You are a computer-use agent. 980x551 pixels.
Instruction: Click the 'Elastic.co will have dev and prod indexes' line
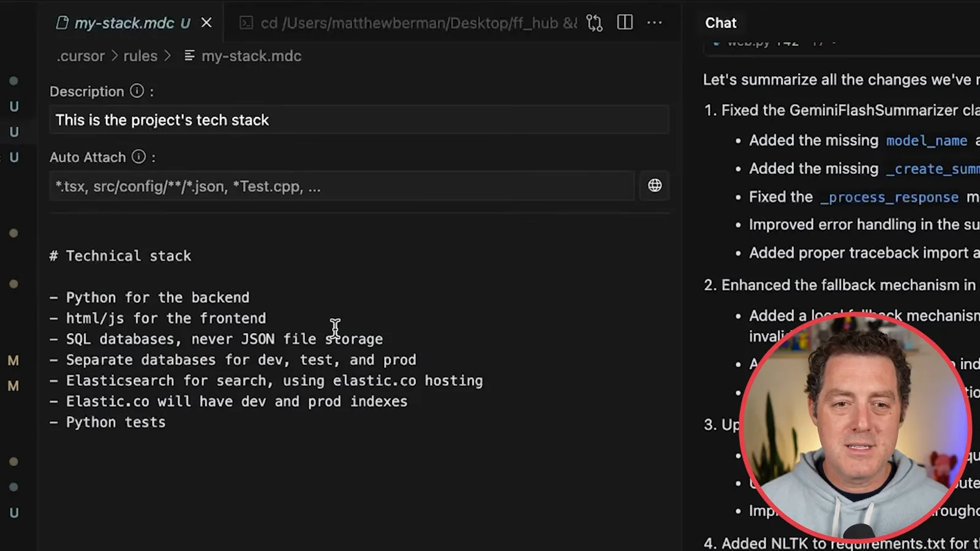pos(228,402)
